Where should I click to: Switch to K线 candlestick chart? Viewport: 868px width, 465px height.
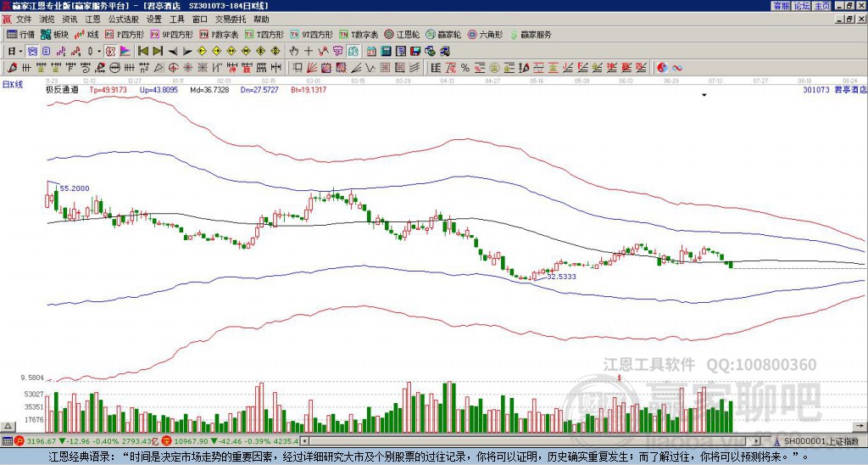pos(87,34)
